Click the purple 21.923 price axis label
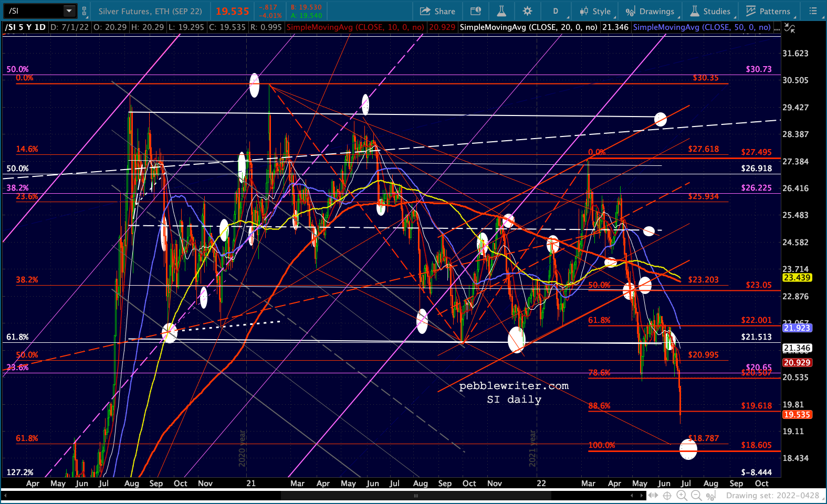827x504 pixels. click(797, 328)
